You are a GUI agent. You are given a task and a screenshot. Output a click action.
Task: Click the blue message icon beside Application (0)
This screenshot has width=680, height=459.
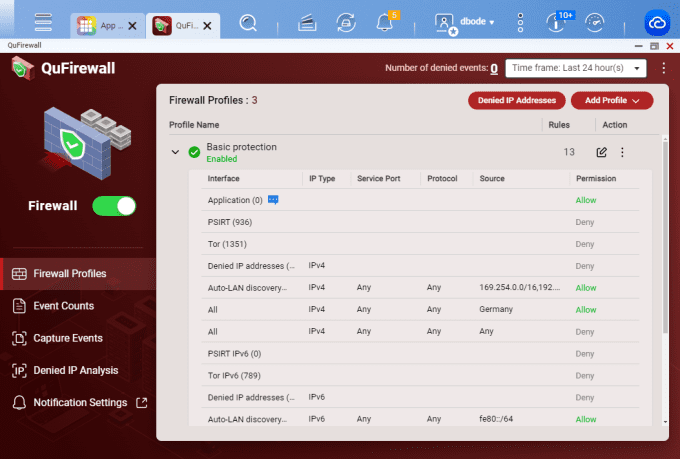click(273, 200)
